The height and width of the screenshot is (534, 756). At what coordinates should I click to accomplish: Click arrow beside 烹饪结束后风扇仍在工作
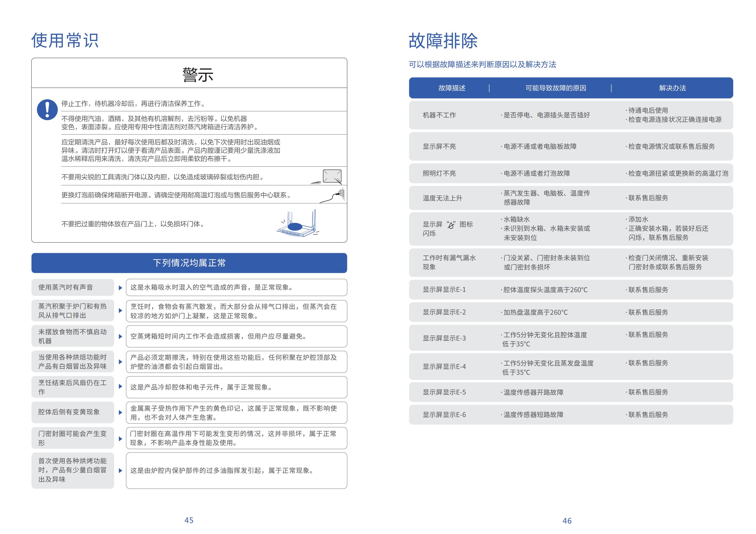point(120,387)
